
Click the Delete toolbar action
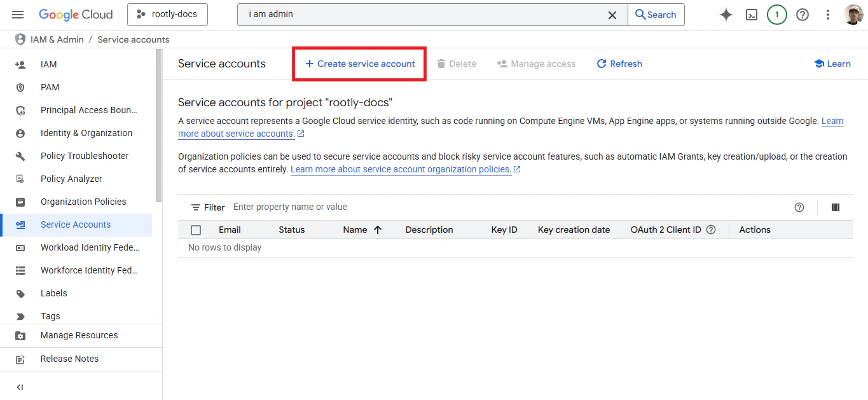[457, 64]
